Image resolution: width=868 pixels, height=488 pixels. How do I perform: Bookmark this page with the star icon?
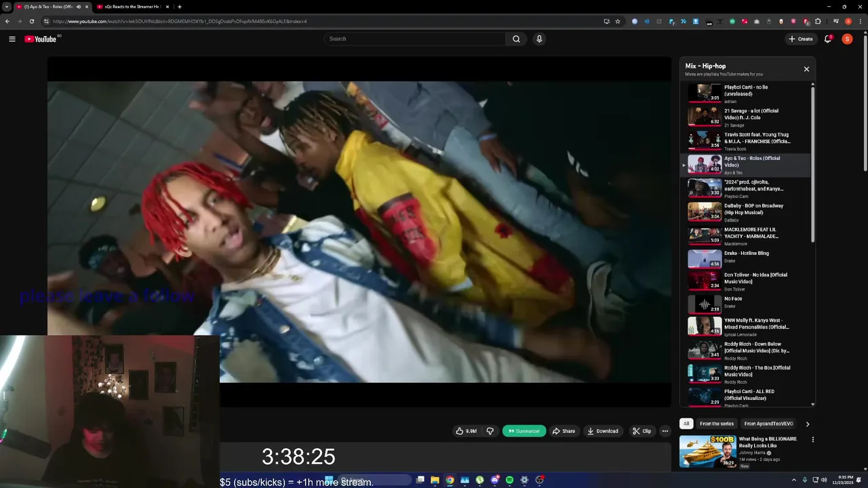618,21
